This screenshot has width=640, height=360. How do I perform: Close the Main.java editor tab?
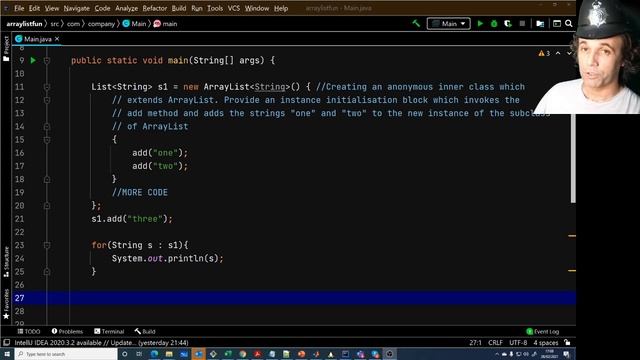57,39
